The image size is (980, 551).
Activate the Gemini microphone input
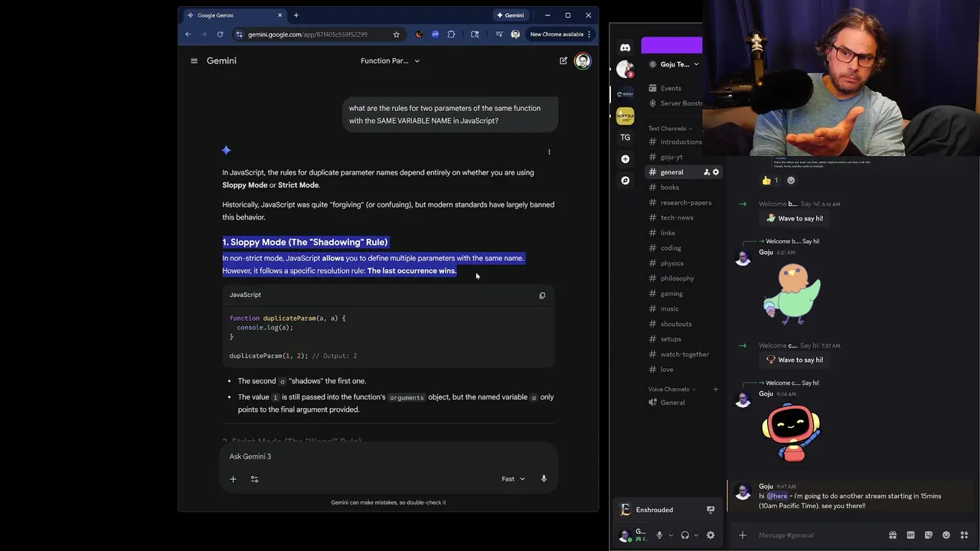click(x=544, y=479)
